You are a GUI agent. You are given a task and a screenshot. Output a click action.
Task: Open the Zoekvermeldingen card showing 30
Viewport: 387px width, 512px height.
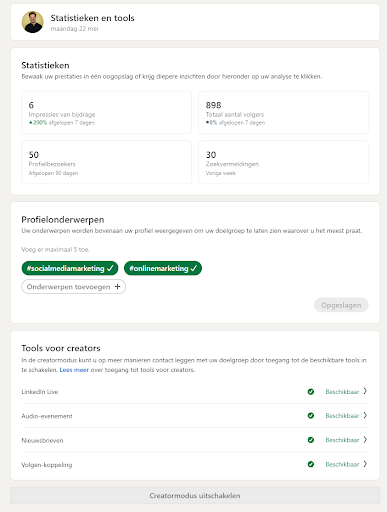point(284,162)
